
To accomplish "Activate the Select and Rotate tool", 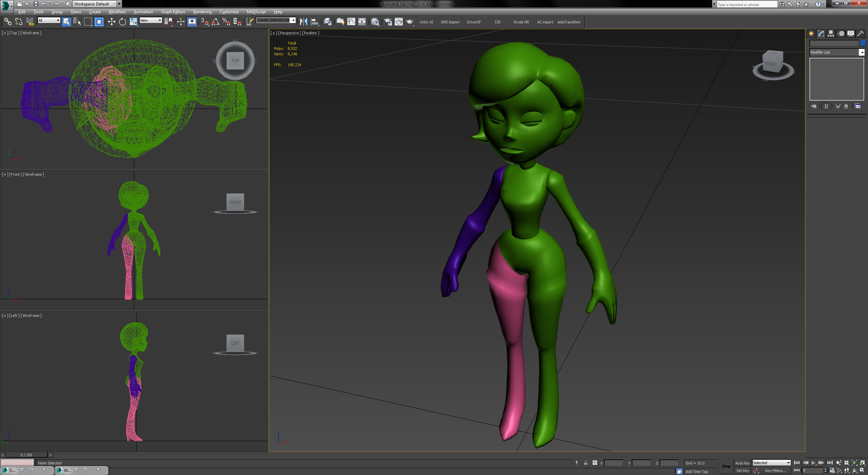I will pyautogui.click(x=122, y=22).
